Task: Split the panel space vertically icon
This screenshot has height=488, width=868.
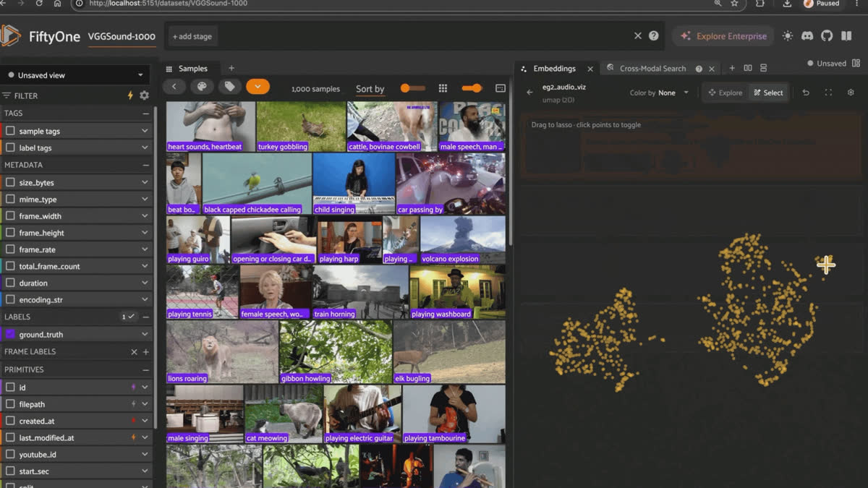Action: point(763,68)
